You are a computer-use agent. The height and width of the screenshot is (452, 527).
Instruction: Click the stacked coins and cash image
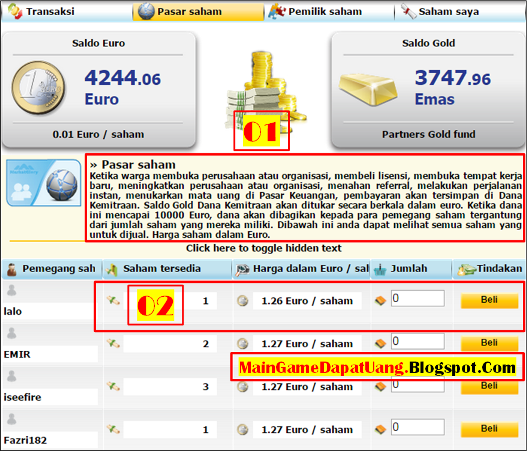266,91
